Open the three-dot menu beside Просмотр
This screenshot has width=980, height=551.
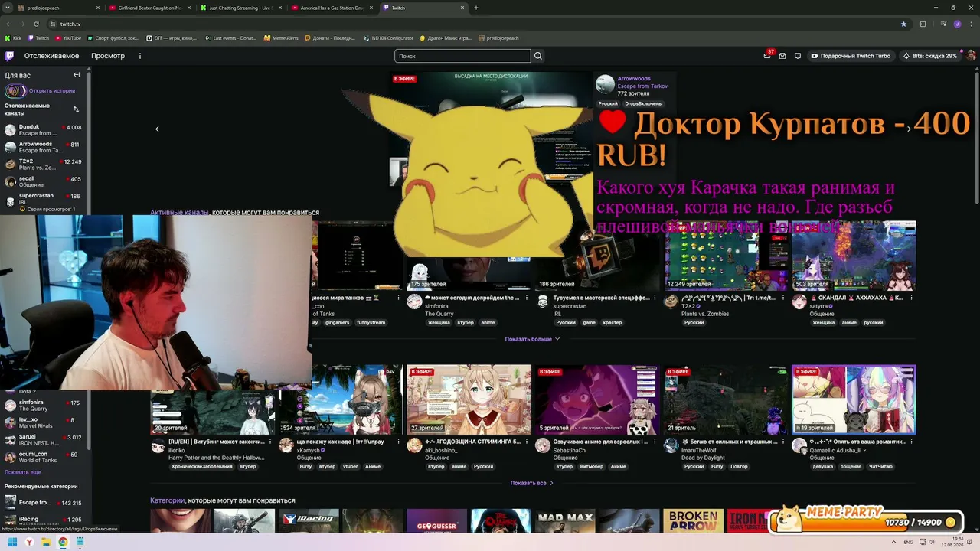click(140, 56)
